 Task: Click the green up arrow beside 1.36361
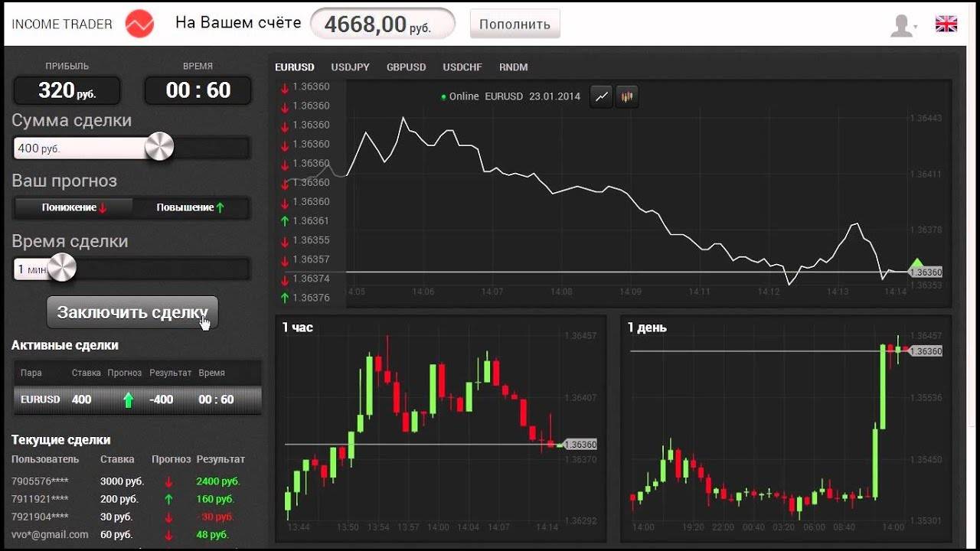click(x=285, y=221)
